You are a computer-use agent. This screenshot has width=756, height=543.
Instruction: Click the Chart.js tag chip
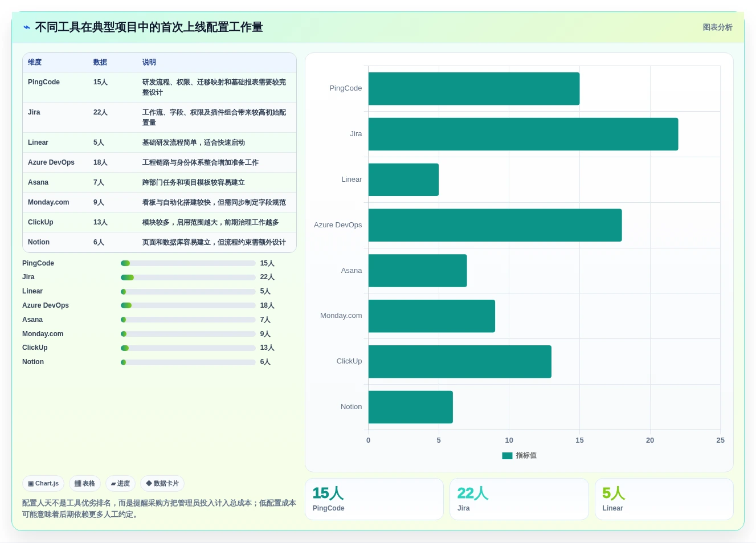43,484
